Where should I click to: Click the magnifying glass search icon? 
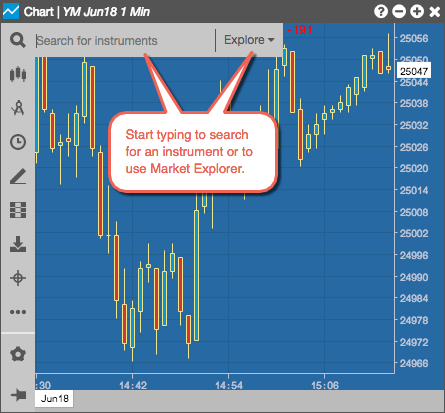(x=18, y=40)
